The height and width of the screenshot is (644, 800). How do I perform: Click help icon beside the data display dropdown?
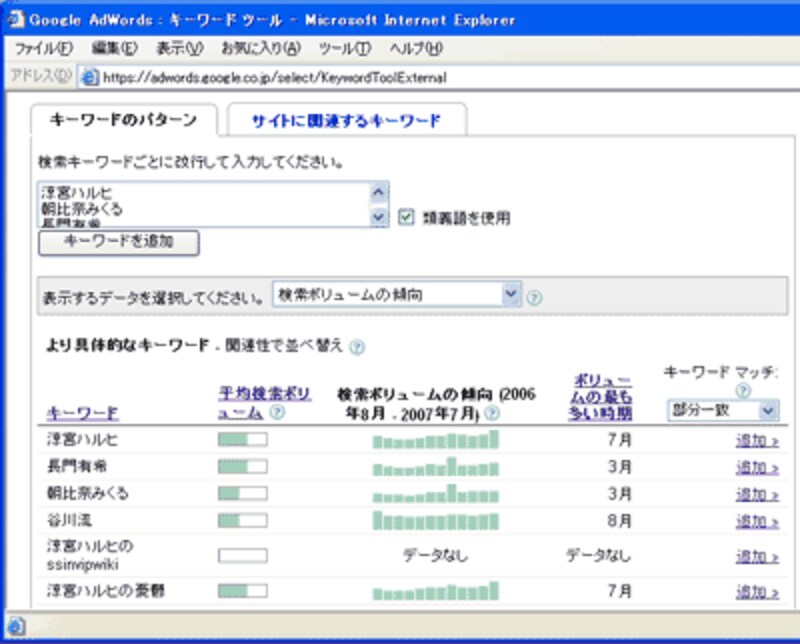point(535,293)
